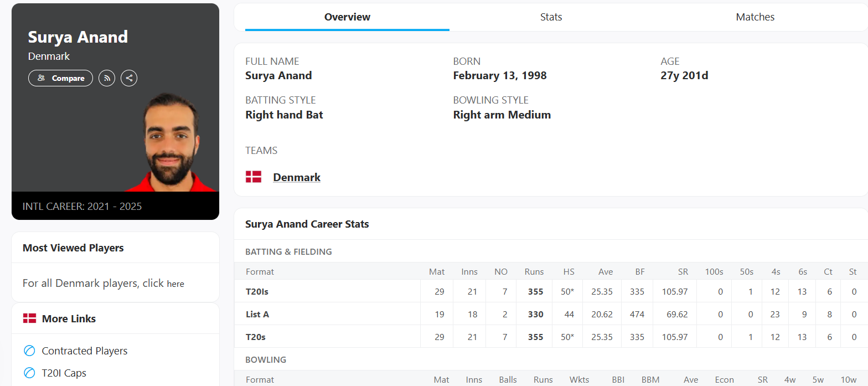The image size is (868, 386).
Task: Open the Denmark team link under Teams
Action: coord(297,177)
